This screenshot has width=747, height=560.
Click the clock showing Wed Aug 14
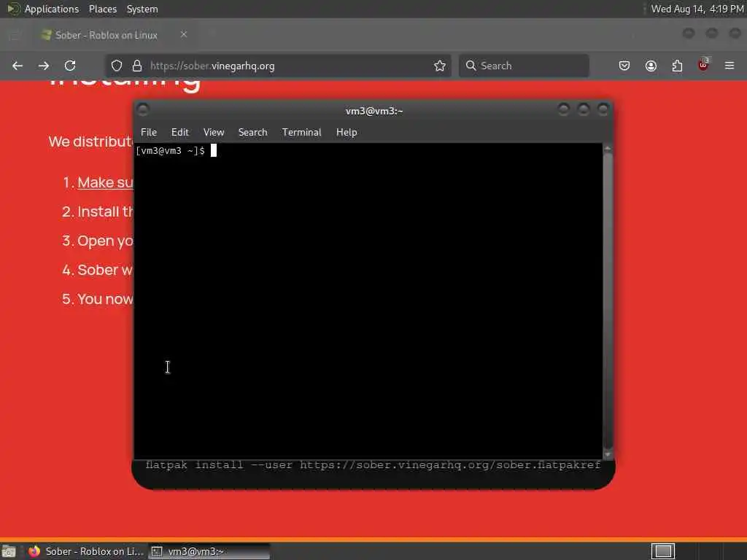click(697, 9)
